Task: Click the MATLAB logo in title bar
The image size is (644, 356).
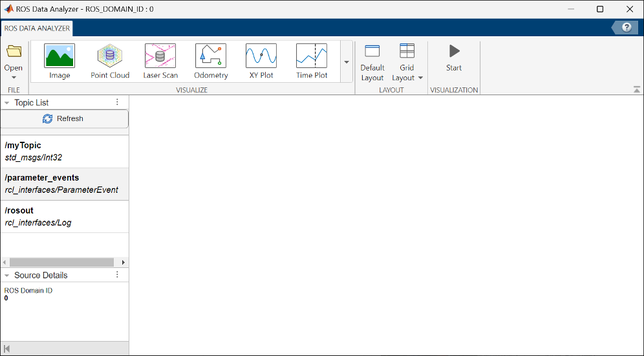Action: (x=8, y=8)
